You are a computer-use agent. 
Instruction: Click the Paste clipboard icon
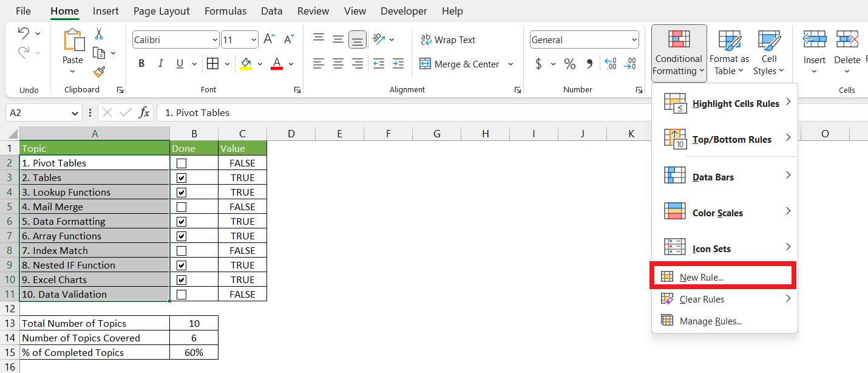pos(73,40)
